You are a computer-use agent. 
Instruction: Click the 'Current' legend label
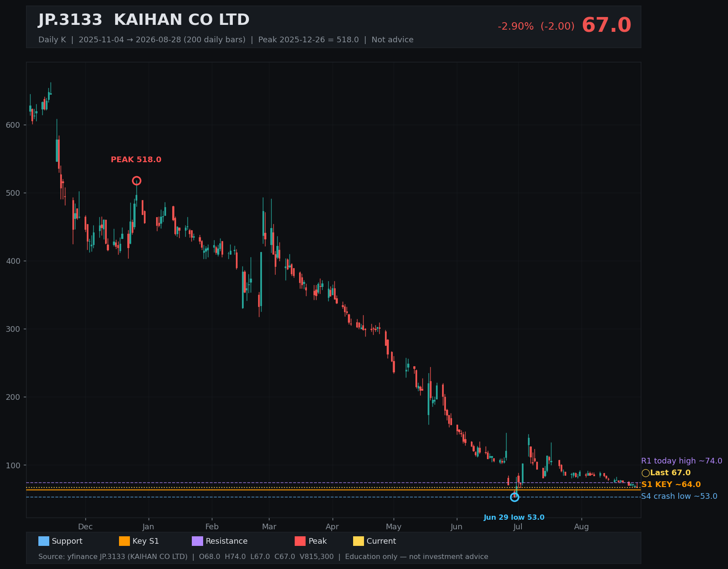[381, 541]
